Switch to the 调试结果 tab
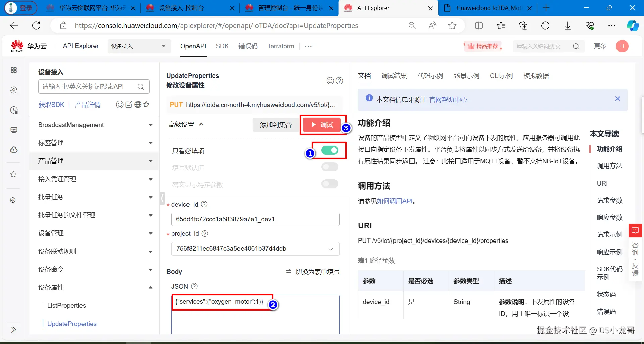 coord(394,76)
